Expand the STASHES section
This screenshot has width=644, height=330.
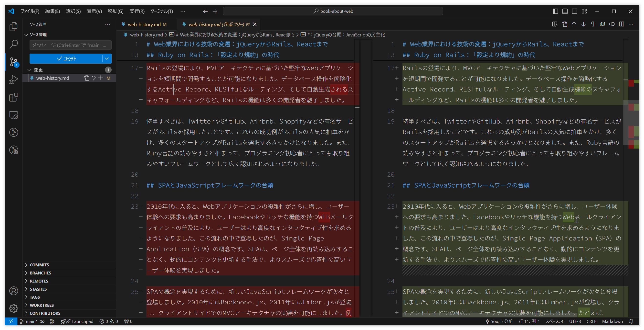38,289
